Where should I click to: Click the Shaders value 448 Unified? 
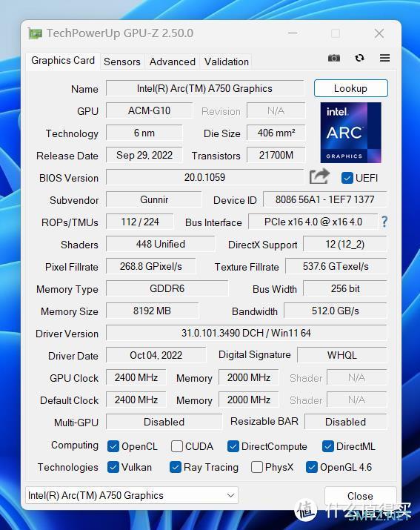161,244
